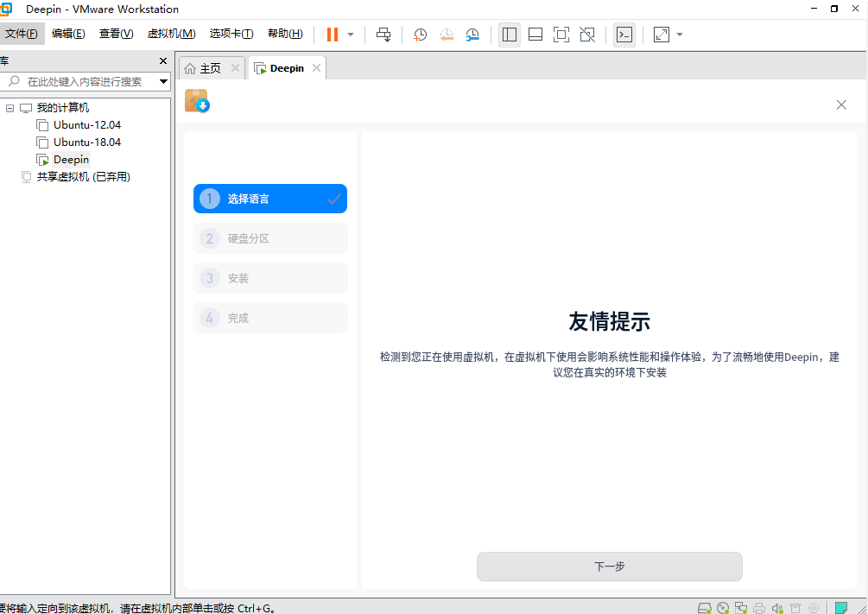Click the 下一步 button

point(610,567)
